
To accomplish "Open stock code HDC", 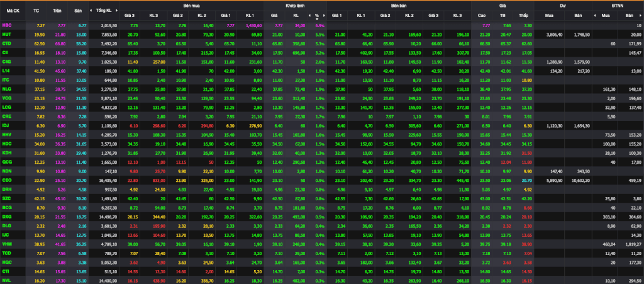I will pos(6,144).
